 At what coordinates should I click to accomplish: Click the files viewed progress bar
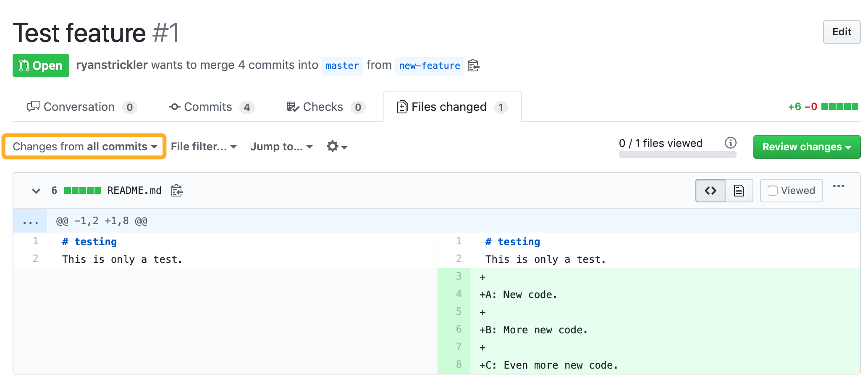(677, 155)
